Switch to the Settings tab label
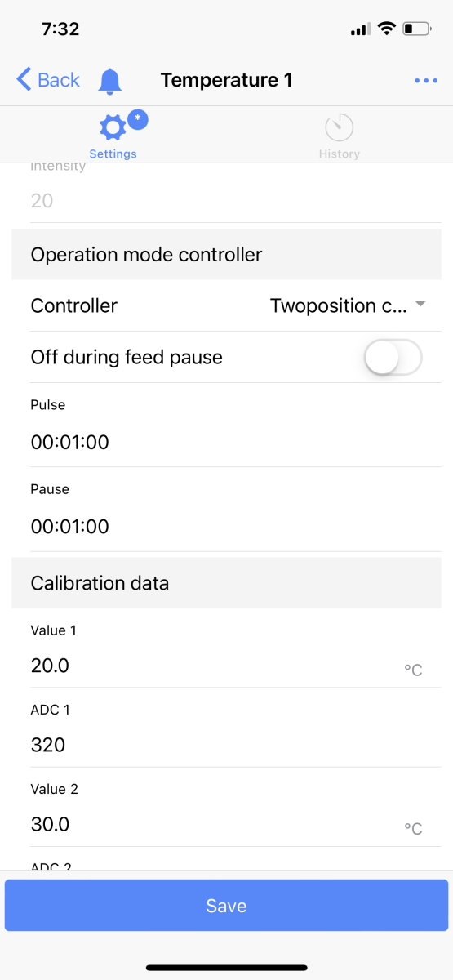Image resolution: width=453 pixels, height=980 pixels. (113, 154)
